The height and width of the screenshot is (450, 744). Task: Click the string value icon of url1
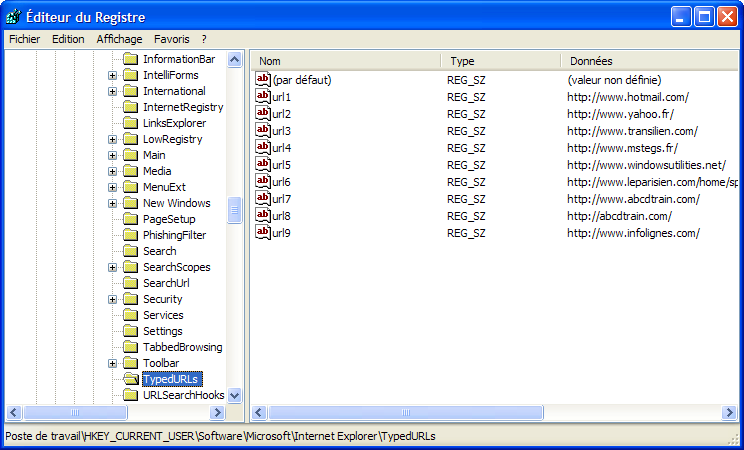263,96
